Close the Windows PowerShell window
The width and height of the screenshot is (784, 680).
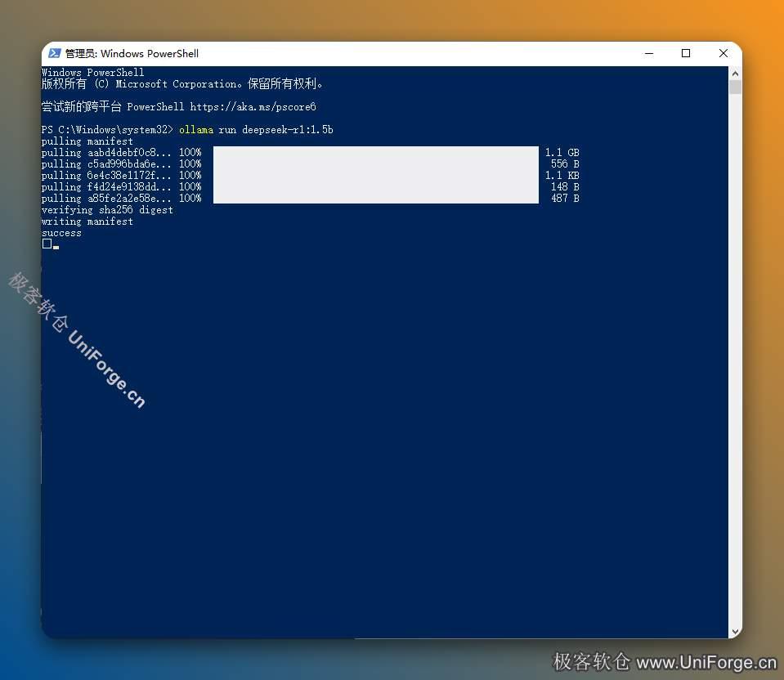coord(723,53)
